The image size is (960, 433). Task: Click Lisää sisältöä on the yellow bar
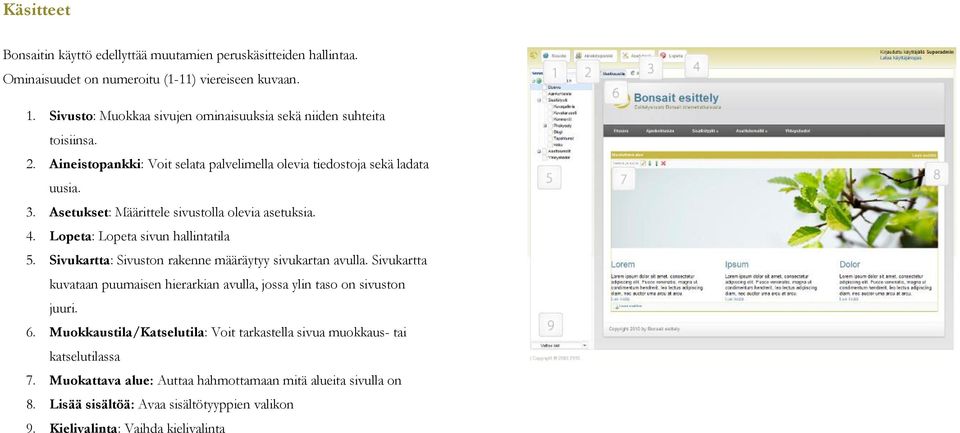tap(924, 156)
